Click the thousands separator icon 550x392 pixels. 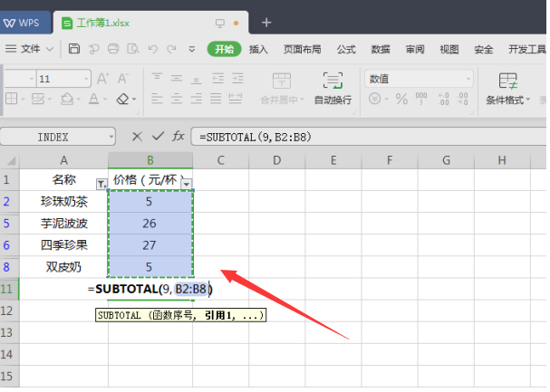coord(421,99)
